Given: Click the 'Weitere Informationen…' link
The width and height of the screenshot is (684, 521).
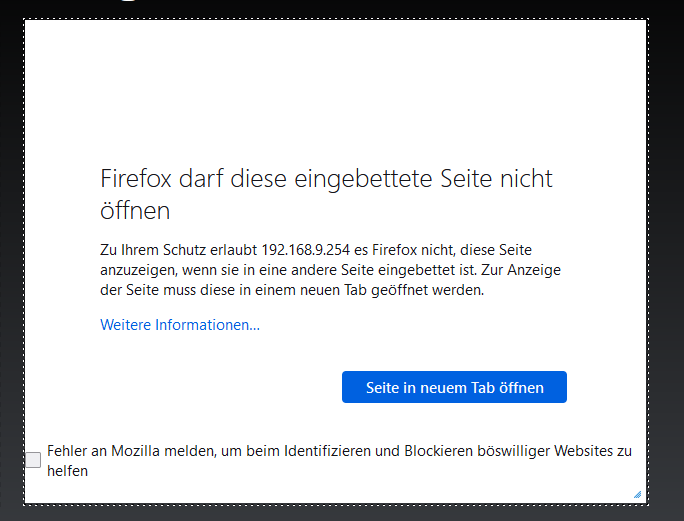Looking at the screenshot, I should [x=180, y=325].
